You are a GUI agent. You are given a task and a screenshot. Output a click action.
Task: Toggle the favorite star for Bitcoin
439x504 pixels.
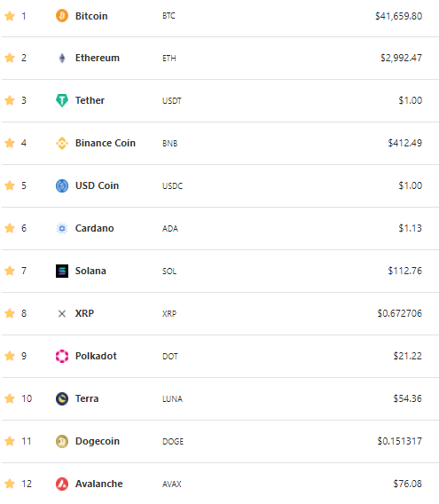pyautogui.click(x=10, y=16)
